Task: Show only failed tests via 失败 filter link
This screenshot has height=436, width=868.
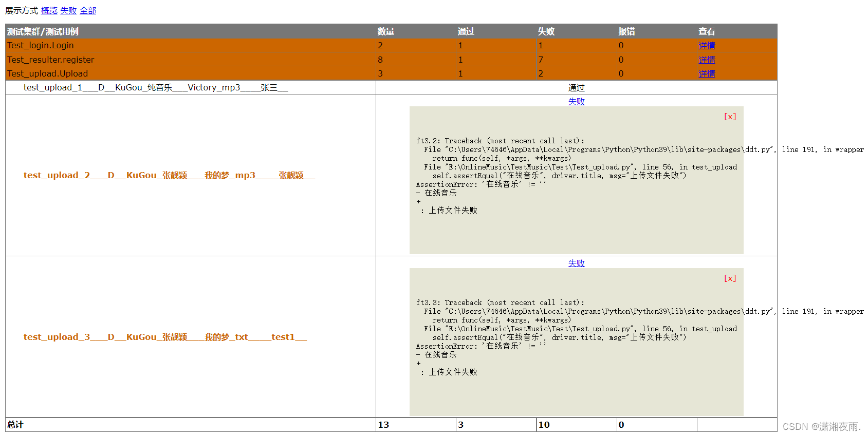Action: pyautogui.click(x=68, y=10)
